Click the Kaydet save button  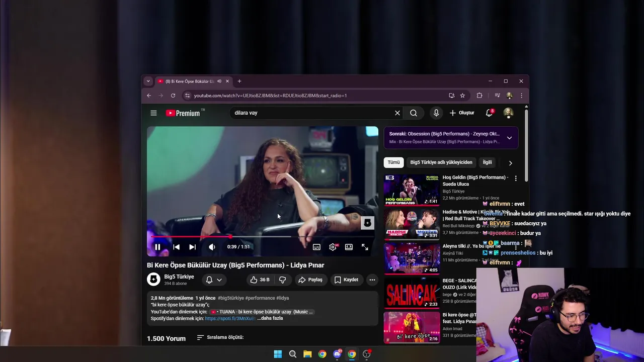tap(347, 280)
